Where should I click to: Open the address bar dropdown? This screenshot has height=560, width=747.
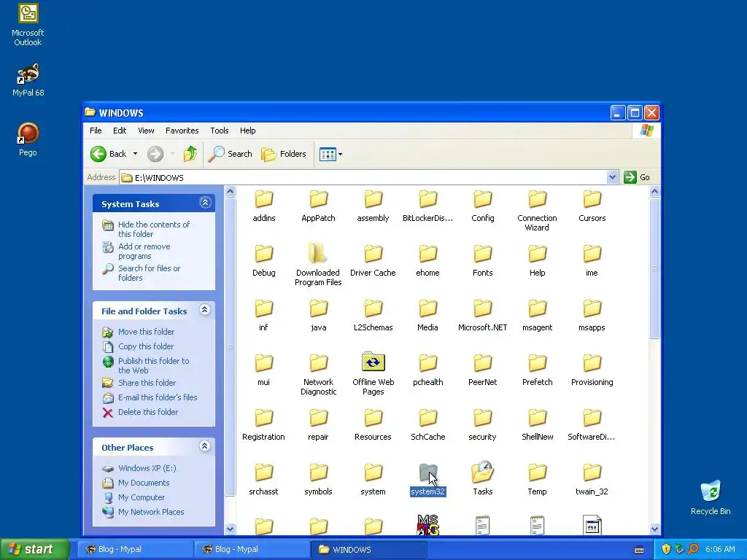pos(612,178)
